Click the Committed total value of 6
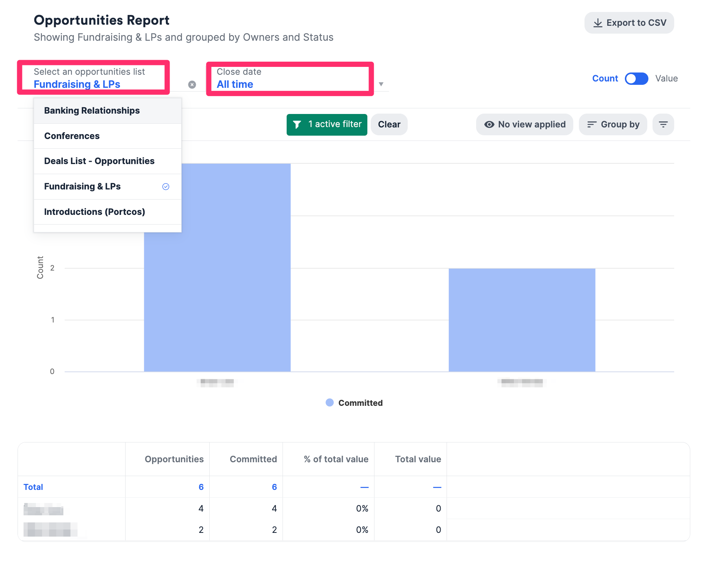The image size is (728, 568). tap(274, 487)
